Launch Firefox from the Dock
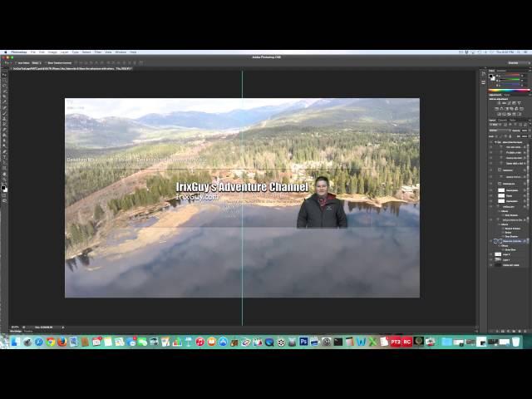Screen dimensions: 532x399 (62, 342)
